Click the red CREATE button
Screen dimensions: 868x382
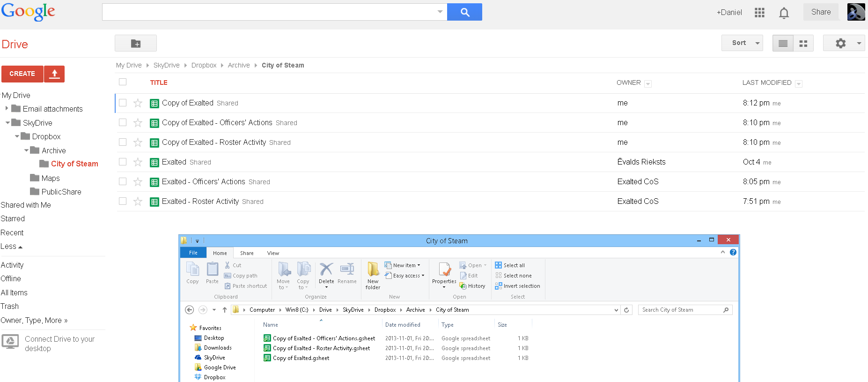point(22,74)
